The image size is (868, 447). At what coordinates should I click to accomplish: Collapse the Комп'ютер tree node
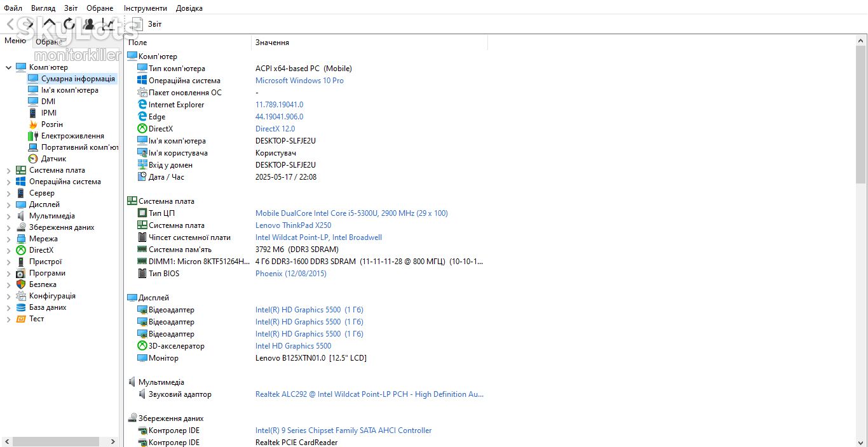click(x=8, y=67)
